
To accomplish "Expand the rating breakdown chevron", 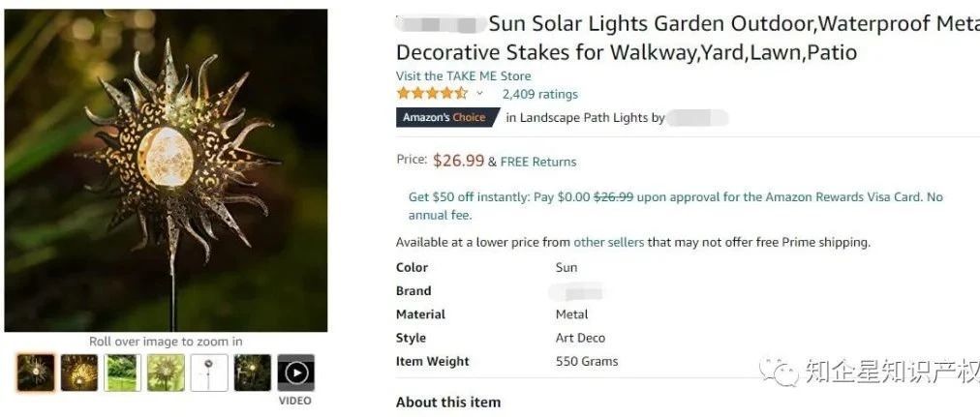I will [479, 94].
